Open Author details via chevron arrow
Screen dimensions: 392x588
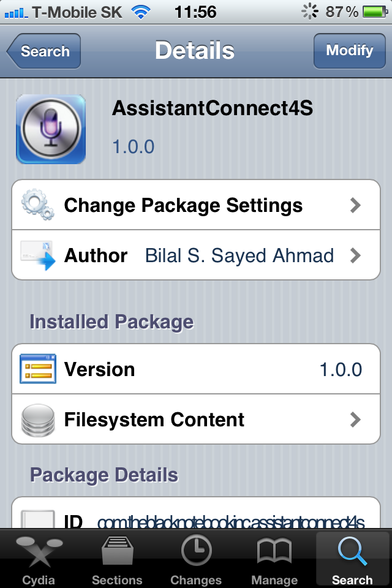(355, 255)
